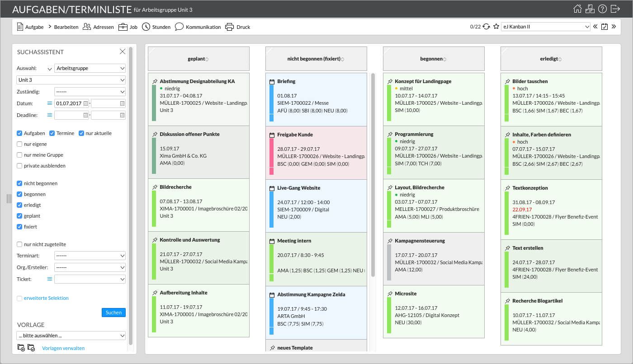
Task: Open the Job menu
Action: coord(128,27)
